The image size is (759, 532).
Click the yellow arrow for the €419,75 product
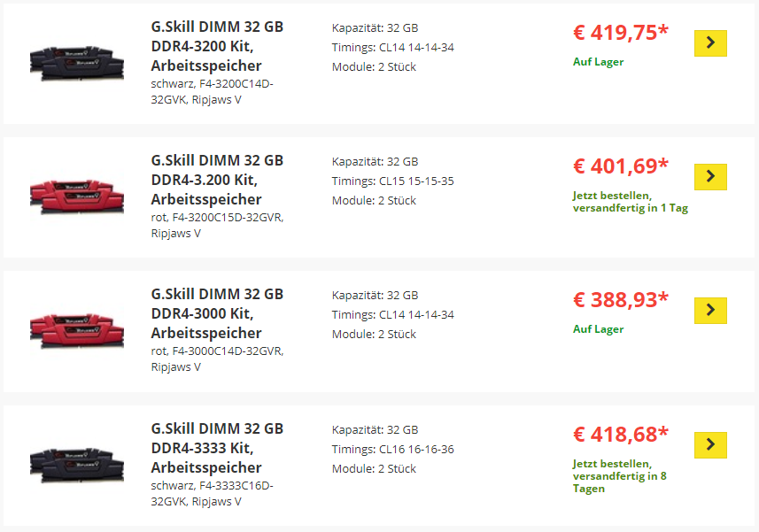[x=710, y=43]
